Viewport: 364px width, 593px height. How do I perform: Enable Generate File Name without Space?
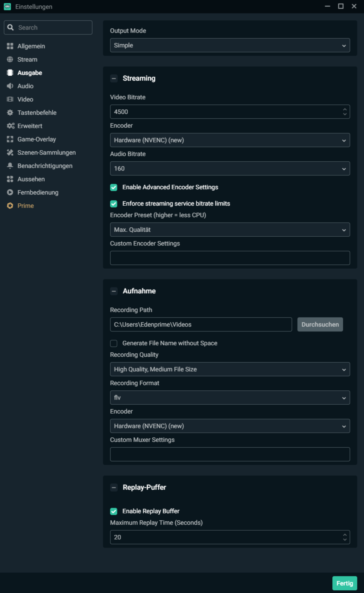tap(114, 343)
